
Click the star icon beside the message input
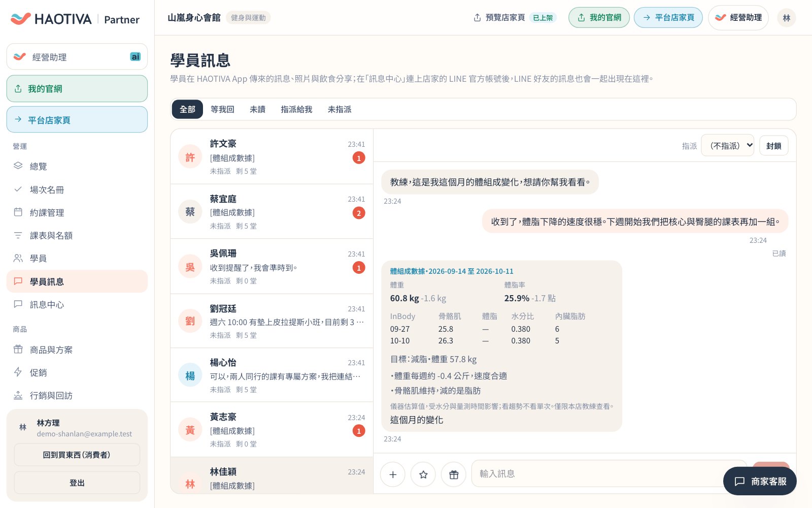click(x=423, y=474)
